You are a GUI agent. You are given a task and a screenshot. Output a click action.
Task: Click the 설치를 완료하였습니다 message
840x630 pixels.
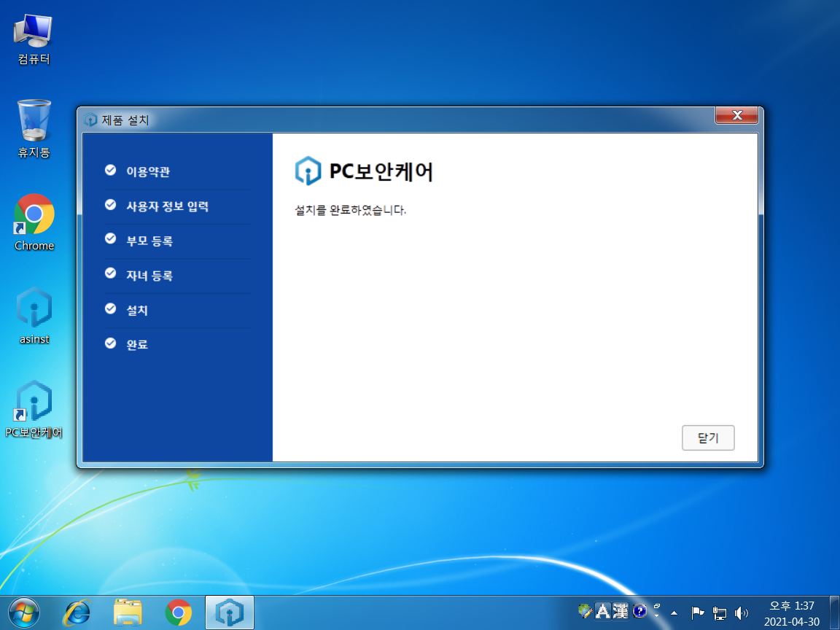click(350, 210)
